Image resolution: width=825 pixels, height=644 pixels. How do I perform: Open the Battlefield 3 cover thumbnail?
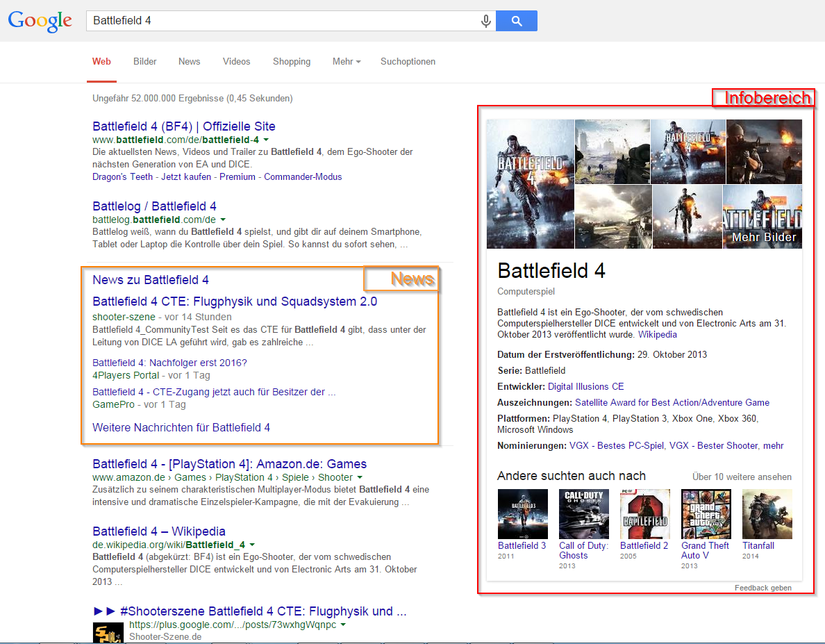click(522, 514)
